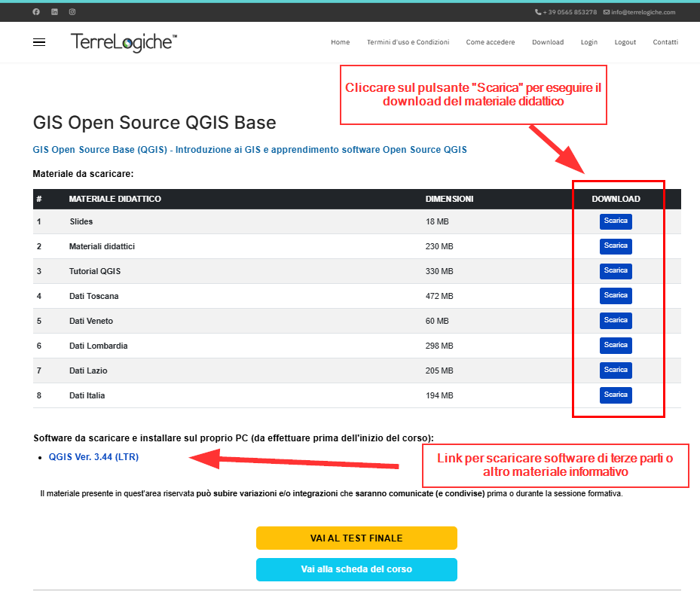This screenshot has height=616, width=700.
Task: Click the phone number in top bar
Action: (566, 12)
